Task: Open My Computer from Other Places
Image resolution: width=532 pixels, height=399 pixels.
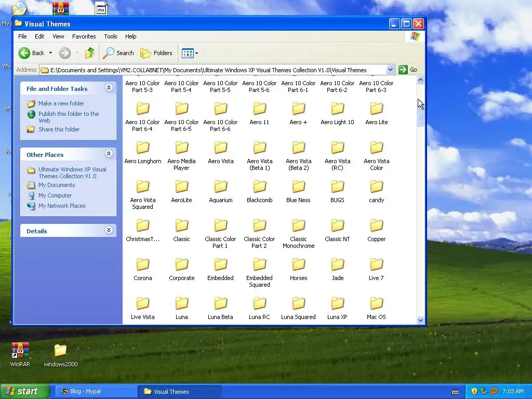Action: click(x=55, y=195)
